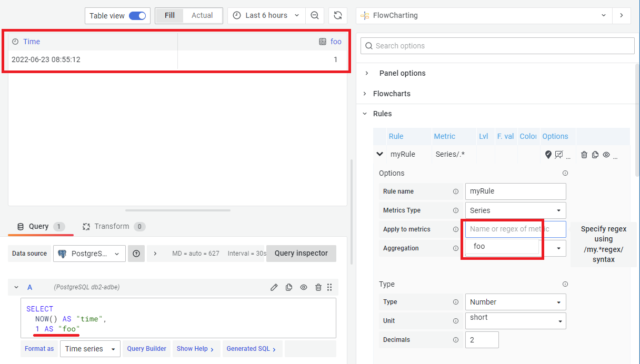
Task: Click inside the SQL query editor
Action: click(178, 318)
